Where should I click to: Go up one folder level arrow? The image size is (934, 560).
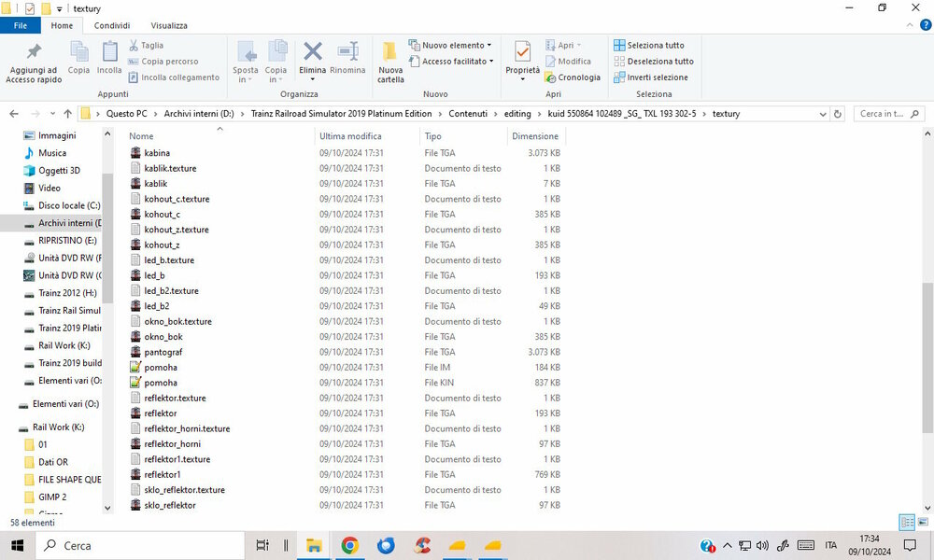[67, 114]
